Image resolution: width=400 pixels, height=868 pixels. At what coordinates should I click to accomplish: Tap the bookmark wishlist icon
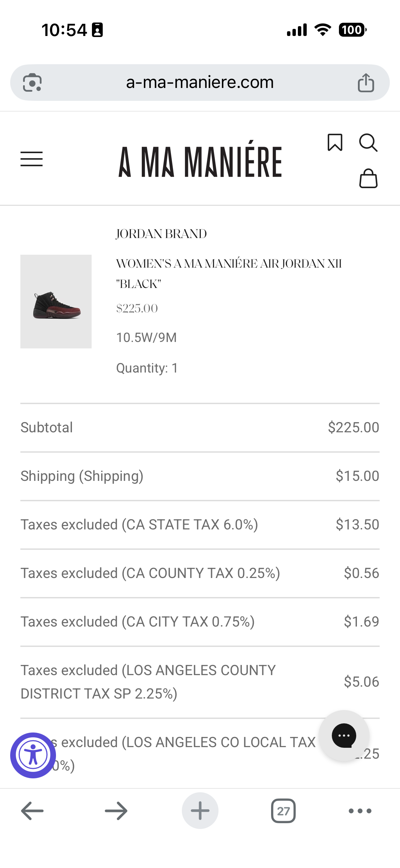coord(335,142)
